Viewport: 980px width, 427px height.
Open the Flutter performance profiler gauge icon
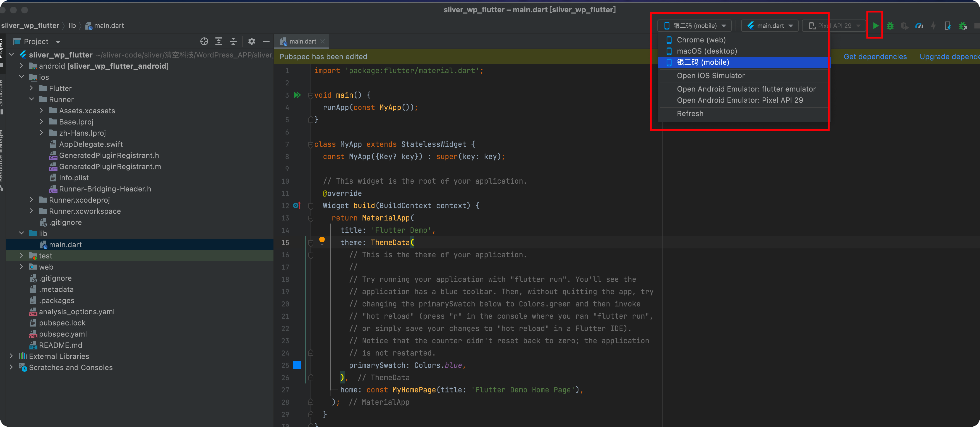919,25
